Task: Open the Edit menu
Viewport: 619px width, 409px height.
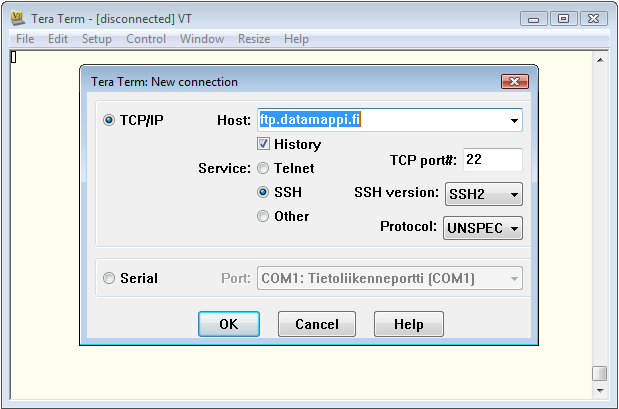Action: point(58,39)
